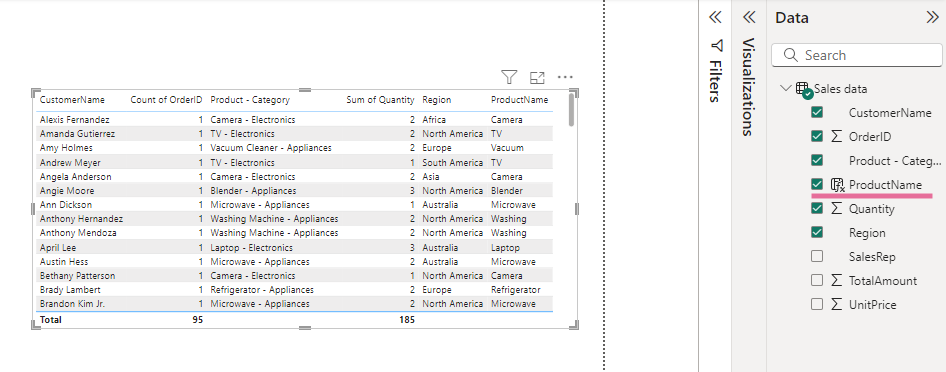Click the cell "Brady Lambert"
The image size is (946, 372).
(69, 290)
